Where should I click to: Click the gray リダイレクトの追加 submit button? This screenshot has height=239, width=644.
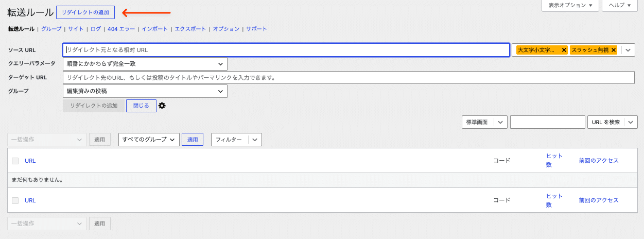coord(94,106)
